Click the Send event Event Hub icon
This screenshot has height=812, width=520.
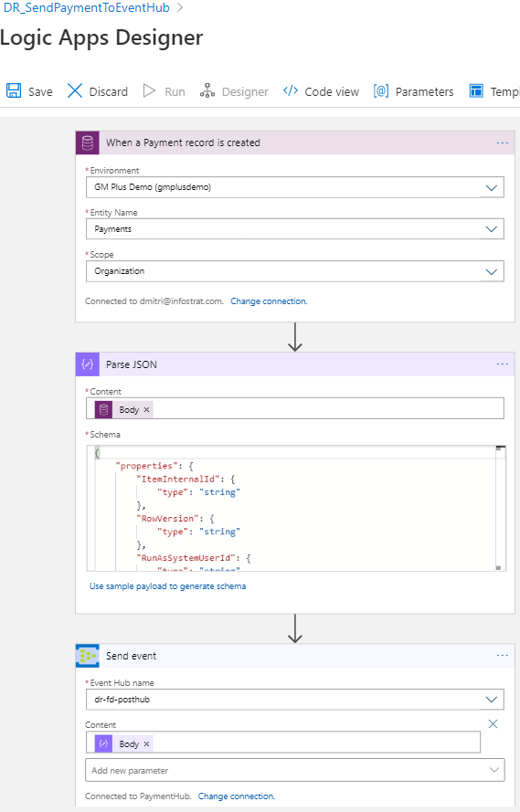pos(88,655)
